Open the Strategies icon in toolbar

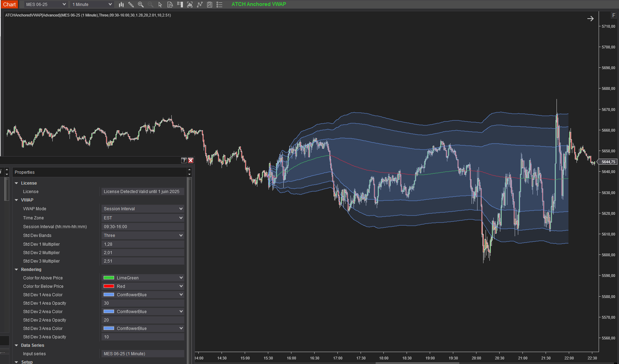(210, 5)
